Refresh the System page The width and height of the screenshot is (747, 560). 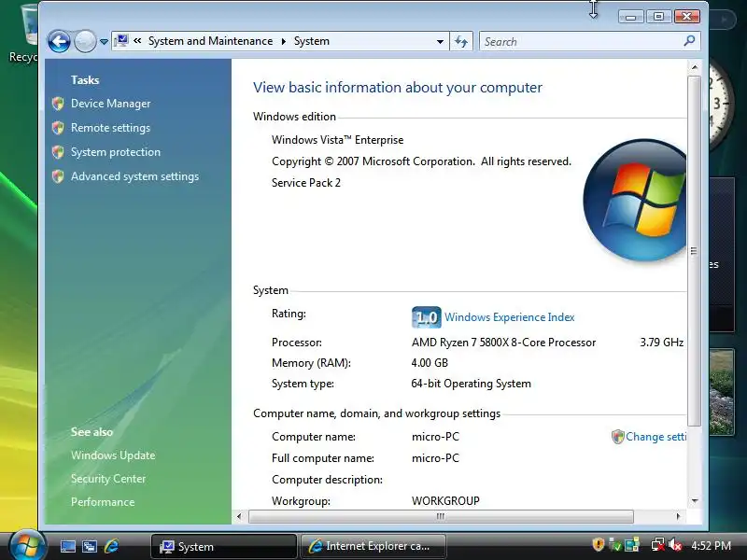461,41
